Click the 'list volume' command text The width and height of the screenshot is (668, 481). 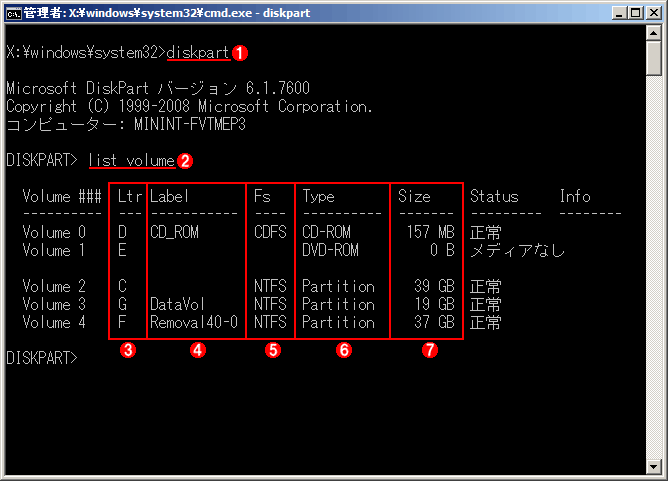click(132, 161)
